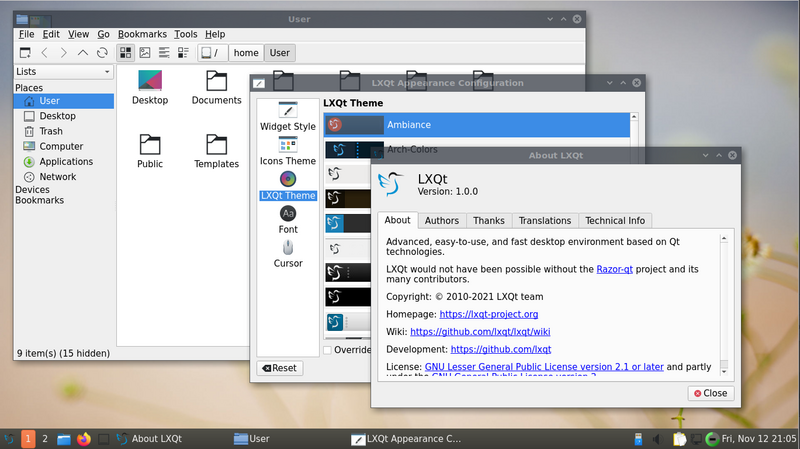Open the Authors tab

tap(441, 220)
